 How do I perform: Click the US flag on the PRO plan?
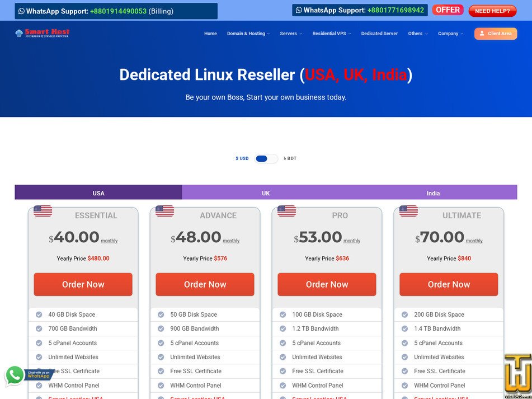286,211
